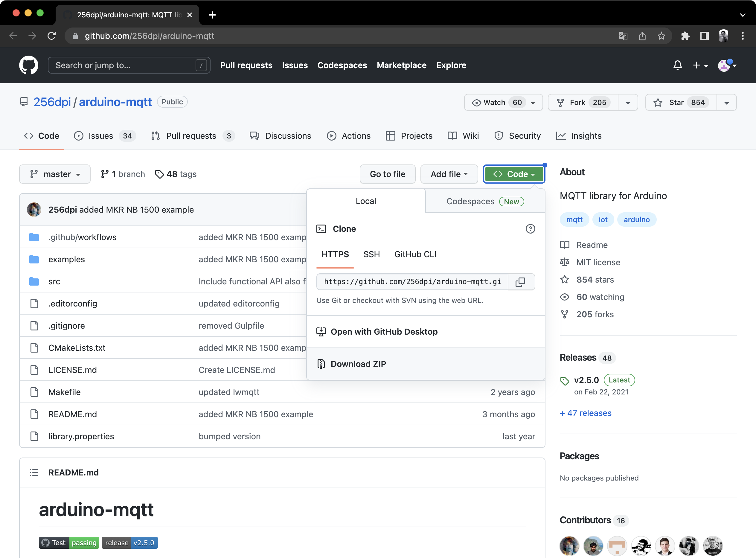Open the Chrome profile avatar
Screen dimensions: 756x558
724,36
